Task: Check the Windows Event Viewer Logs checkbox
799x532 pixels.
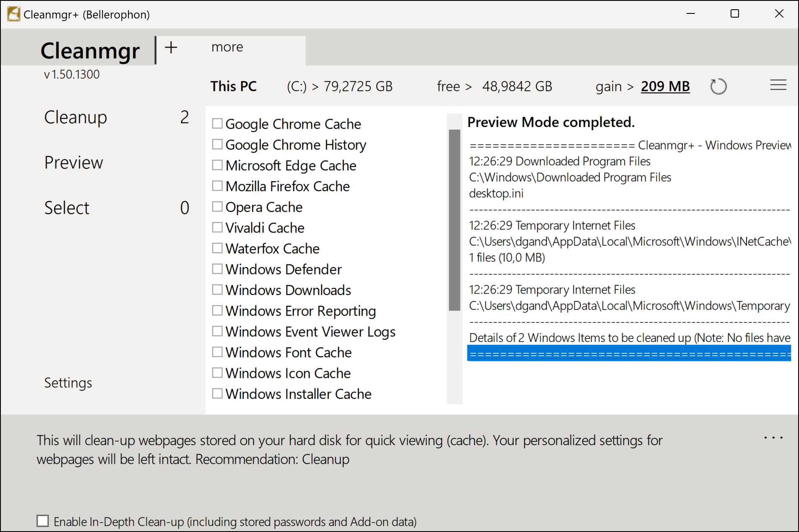Action: 217,331
